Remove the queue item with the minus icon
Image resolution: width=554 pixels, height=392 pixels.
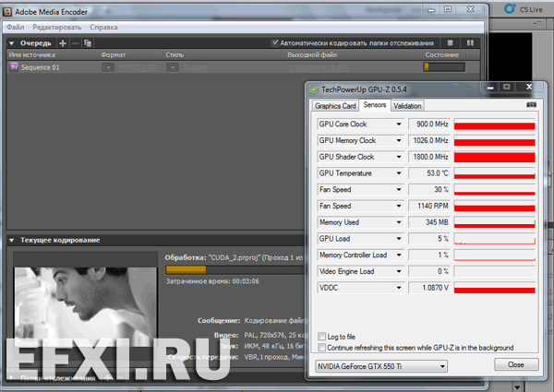coord(76,43)
